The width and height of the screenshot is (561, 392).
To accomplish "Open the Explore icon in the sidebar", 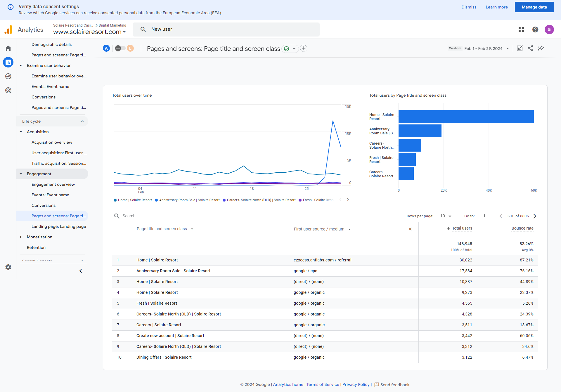I will (8, 76).
